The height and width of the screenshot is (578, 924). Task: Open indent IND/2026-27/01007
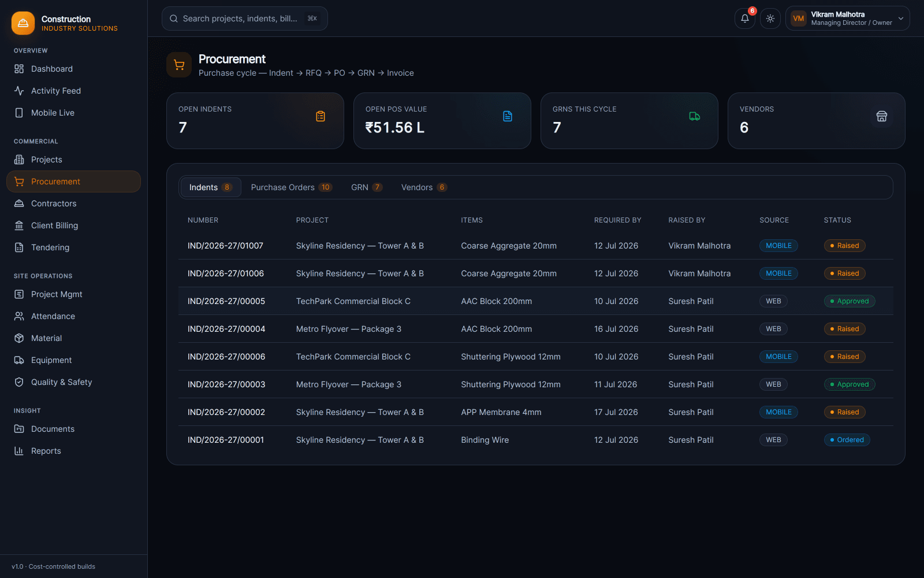[x=225, y=246]
